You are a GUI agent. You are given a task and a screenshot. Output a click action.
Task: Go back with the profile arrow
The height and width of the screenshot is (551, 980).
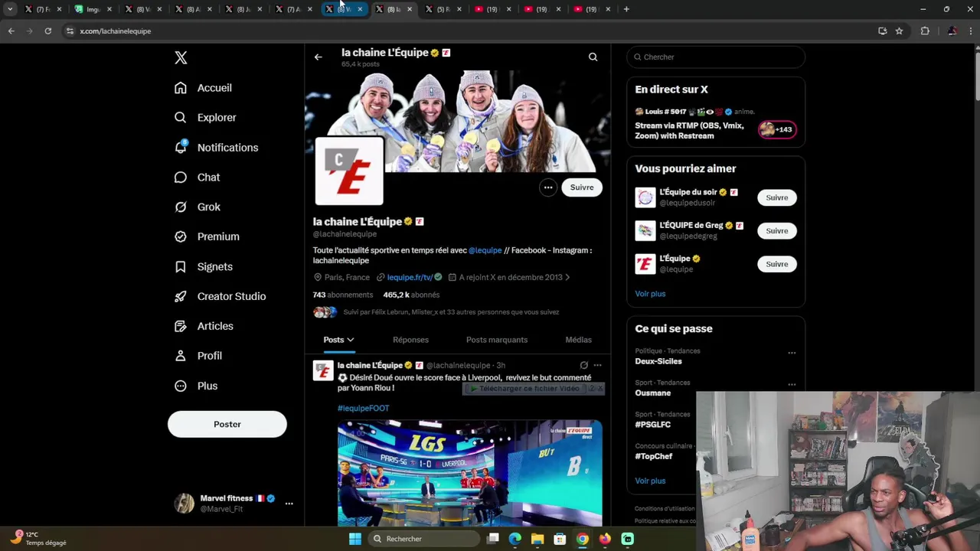pyautogui.click(x=318, y=57)
